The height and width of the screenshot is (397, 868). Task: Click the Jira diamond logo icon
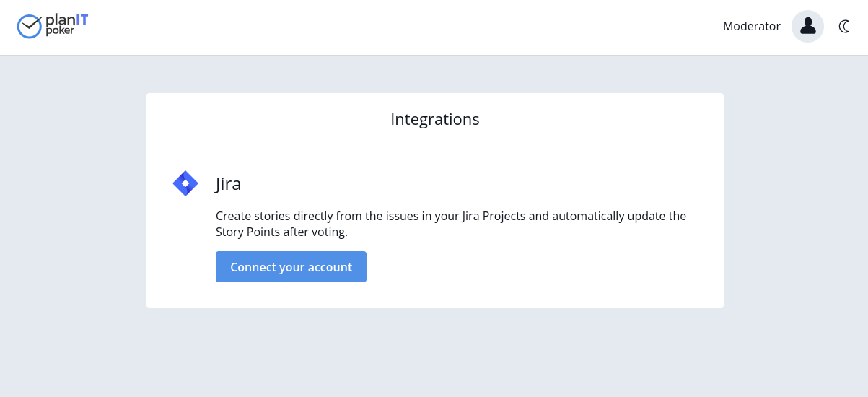[x=185, y=183]
